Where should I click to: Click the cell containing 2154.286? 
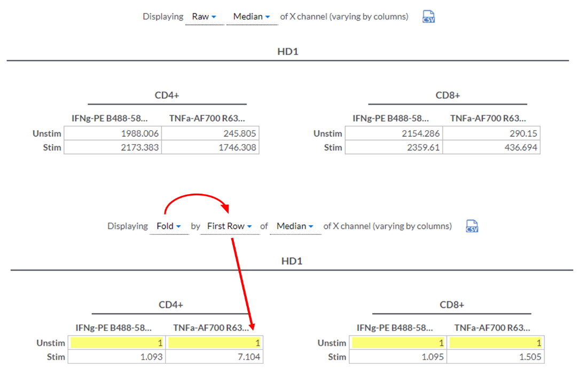pos(394,133)
